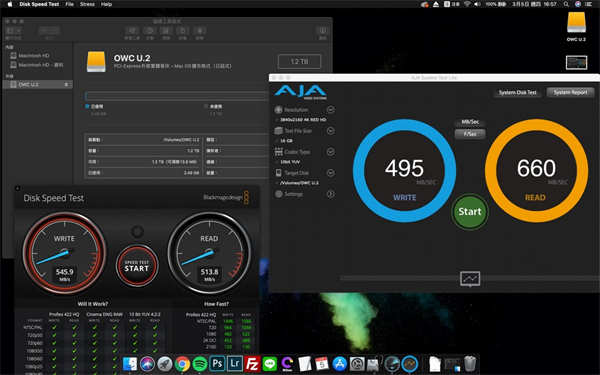Screen dimensions: 600x375
Task: Open the LINE app from the Dock
Action: pos(270,364)
